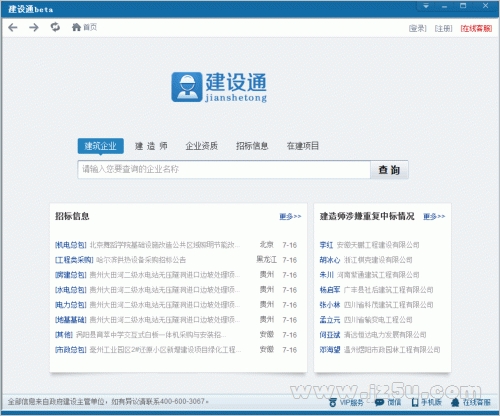
Task: Show 更多 in the 招标信息 panel
Action: click(290, 217)
